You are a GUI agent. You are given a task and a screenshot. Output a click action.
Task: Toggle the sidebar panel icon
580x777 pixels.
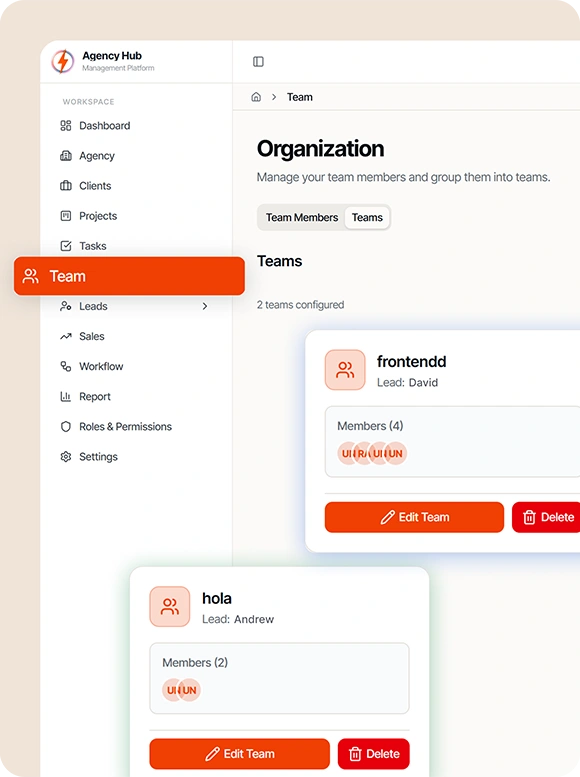(258, 61)
